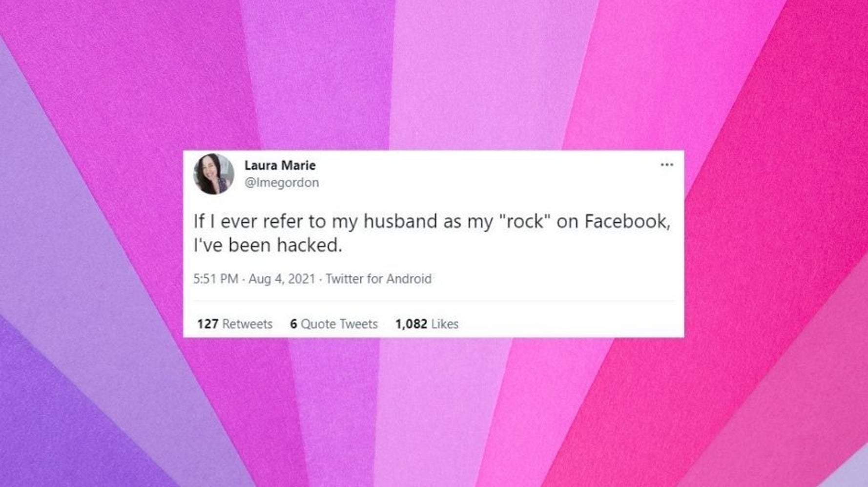This screenshot has height=487, width=868.
Task: Open the Twitter for Android source link
Action: coord(378,279)
